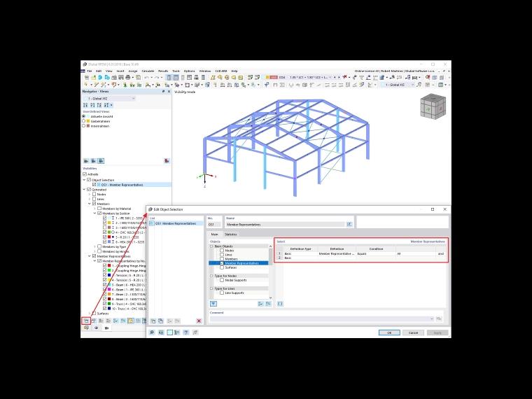Screen dimensions: 532x399
Task: Click the Name input field in dialog
Action: [286, 224]
